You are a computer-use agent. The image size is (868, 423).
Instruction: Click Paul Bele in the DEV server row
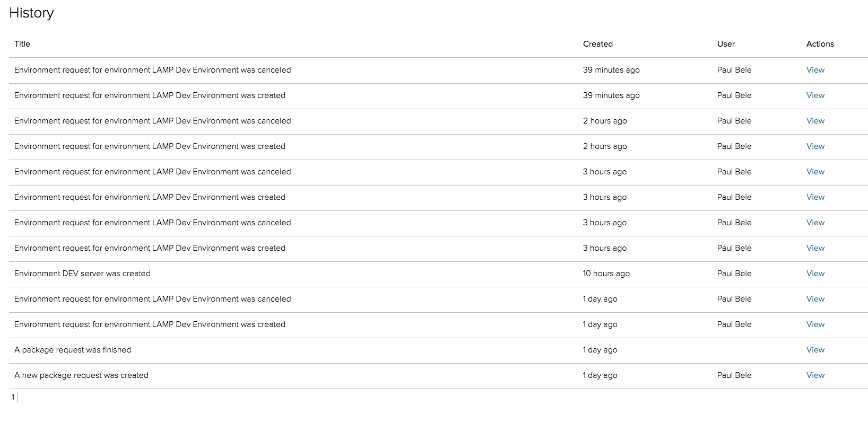734,274
